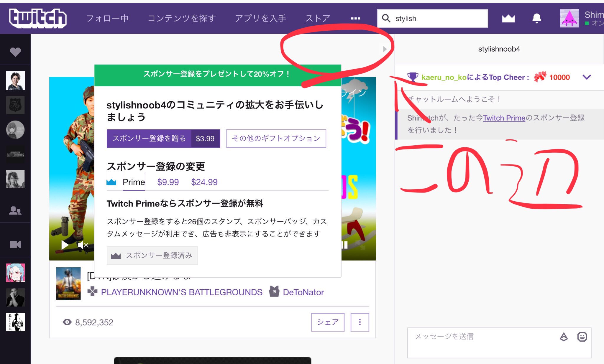Open first followed channel avatar in sidebar
The image size is (604, 364).
pos(15,80)
